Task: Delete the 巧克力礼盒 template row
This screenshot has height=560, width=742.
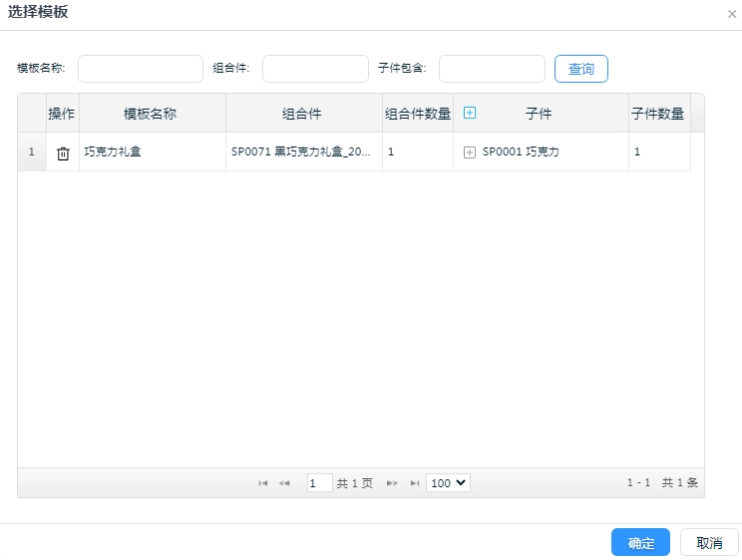Action: [63, 153]
